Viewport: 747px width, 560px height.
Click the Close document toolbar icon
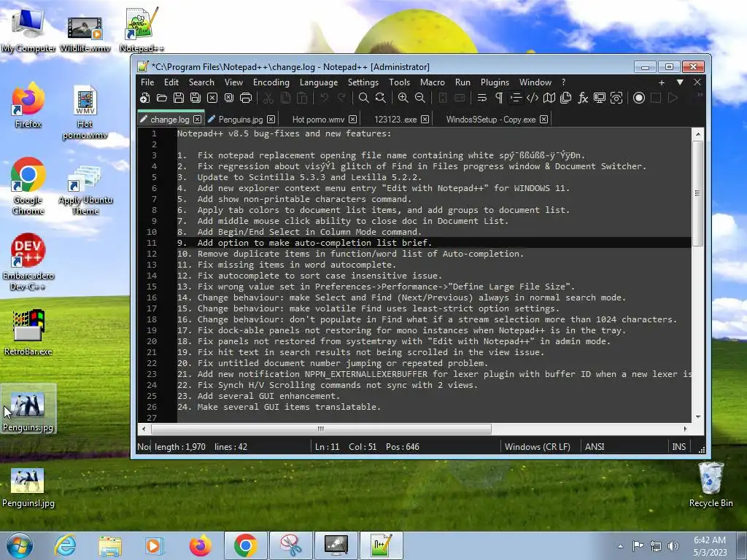pos(212,98)
